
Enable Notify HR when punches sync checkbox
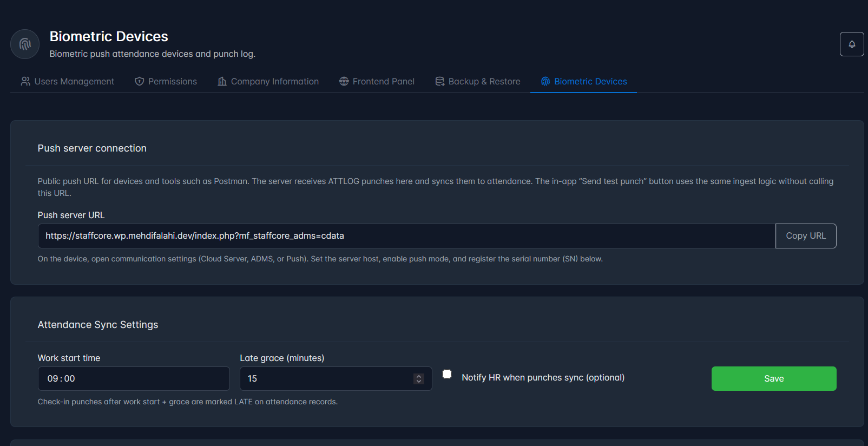point(447,374)
